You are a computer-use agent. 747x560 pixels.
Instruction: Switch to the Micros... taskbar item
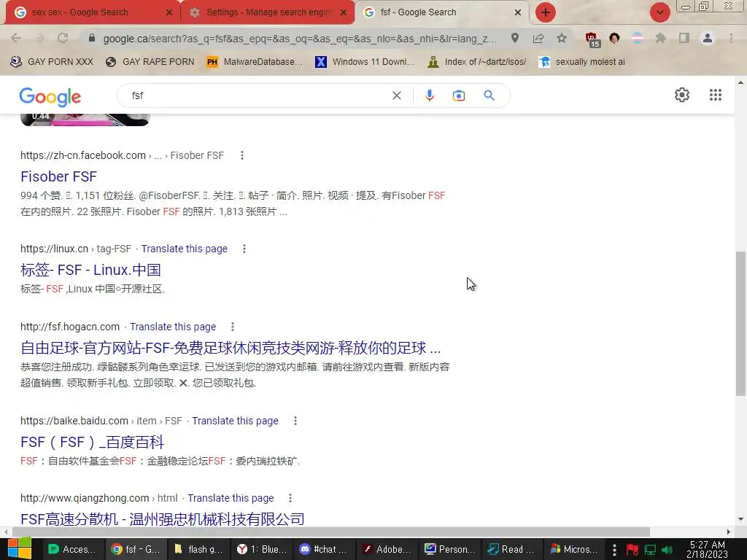click(574, 549)
